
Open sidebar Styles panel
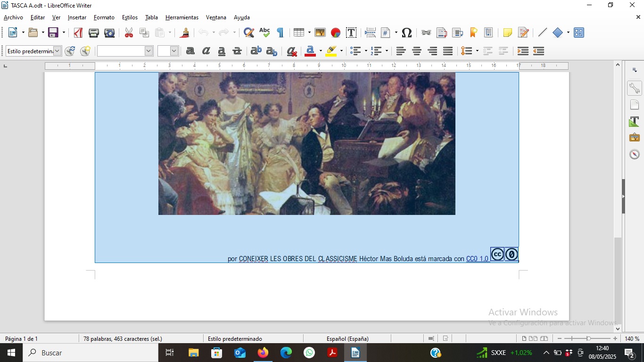635,122
